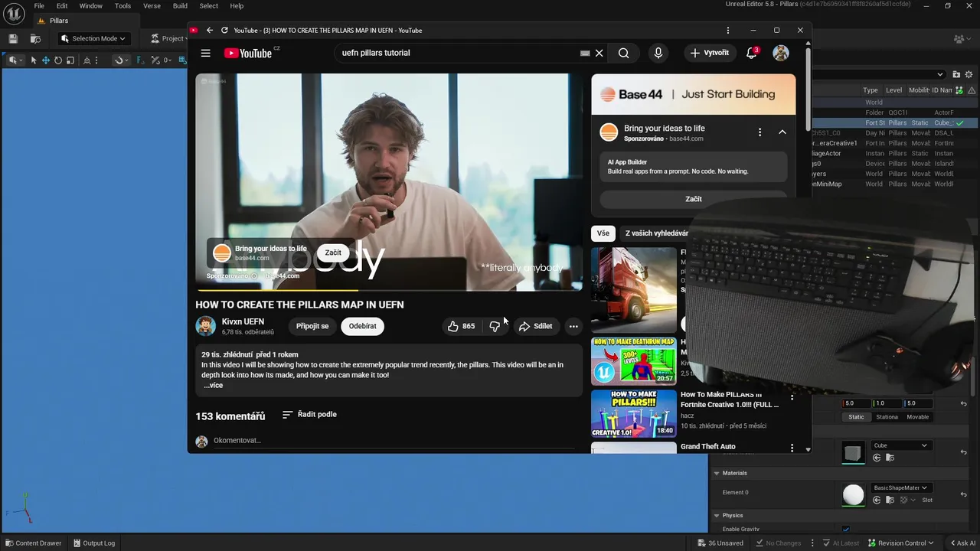This screenshot has width=980, height=551.
Task: Collapse the Base44 ad panel chevron
Action: coord(782,132)
